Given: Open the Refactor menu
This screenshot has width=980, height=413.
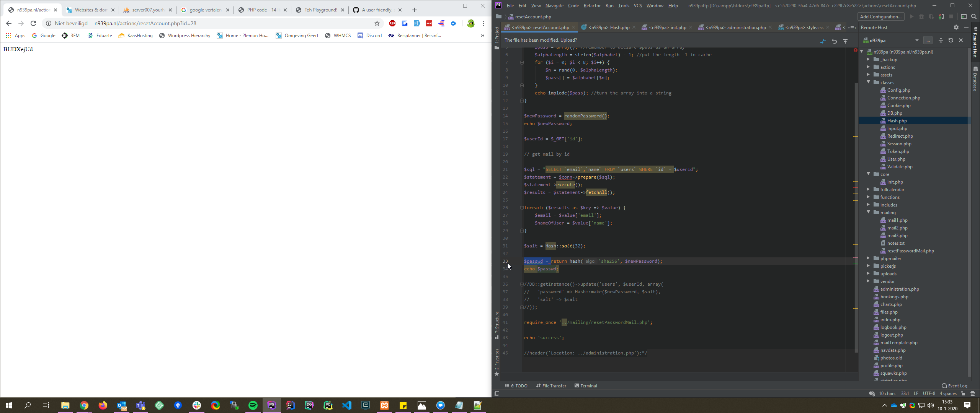Looking at the screenshot, I should coord(592,6).
